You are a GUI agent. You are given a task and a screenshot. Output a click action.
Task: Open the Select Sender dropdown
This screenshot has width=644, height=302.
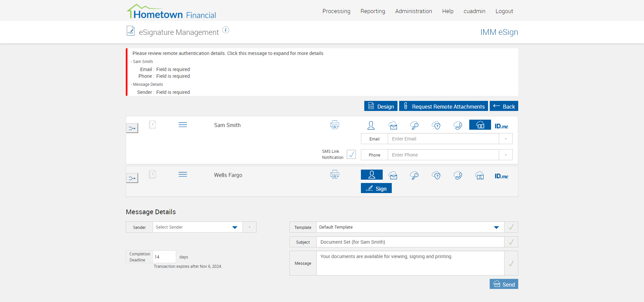pyautogui.click(x=197, y=227)
